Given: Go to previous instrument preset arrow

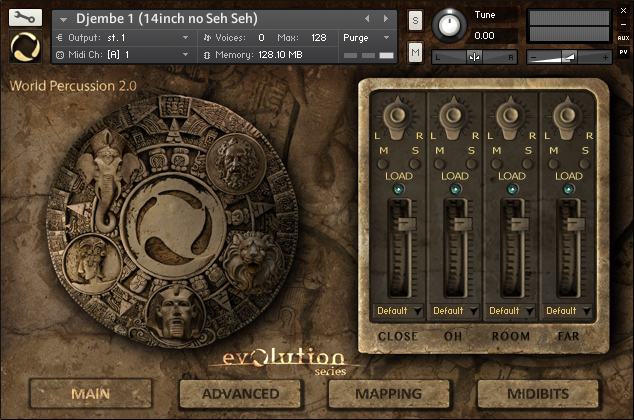Looking at the screenshot, I should point(367,19).
